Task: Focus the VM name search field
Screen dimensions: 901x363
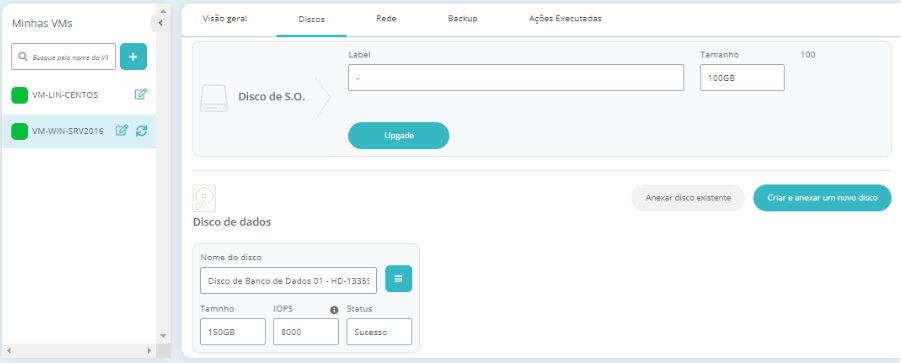Action: [x=64, y=57]
